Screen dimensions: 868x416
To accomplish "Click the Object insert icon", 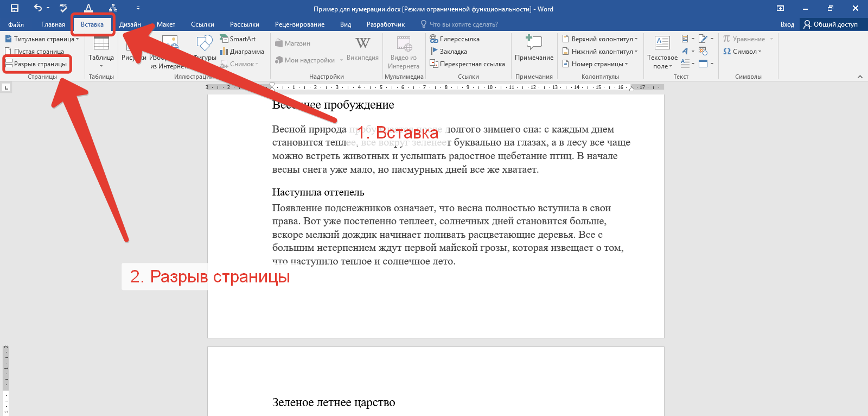I will pyautogui.click(x=706, y=64).
